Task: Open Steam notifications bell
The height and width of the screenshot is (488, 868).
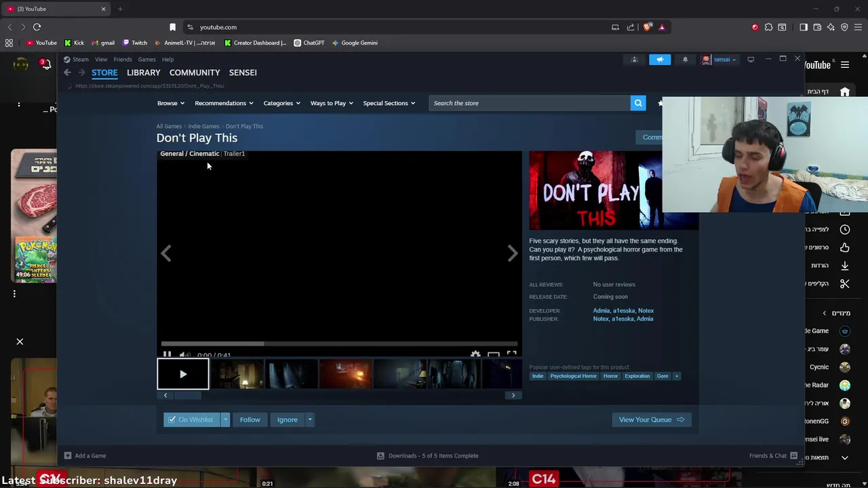Action: 685,60
